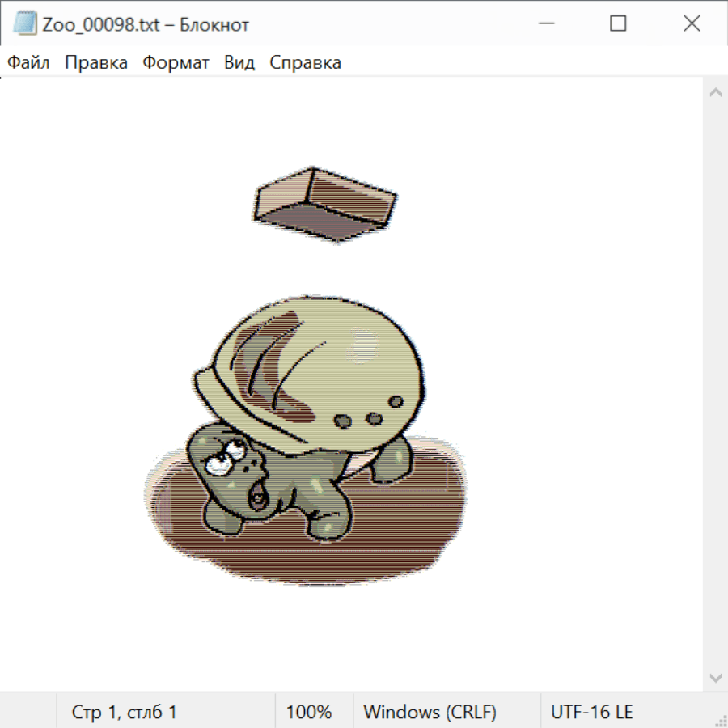Click the scroll down arrow
Screen dimensions: 728x728
[715, 677]
